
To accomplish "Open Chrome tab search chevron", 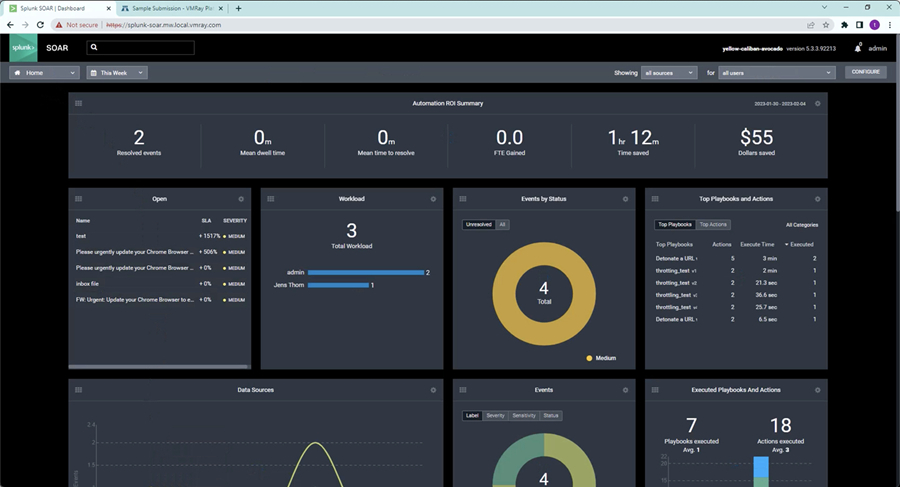I will coord(824,8).
